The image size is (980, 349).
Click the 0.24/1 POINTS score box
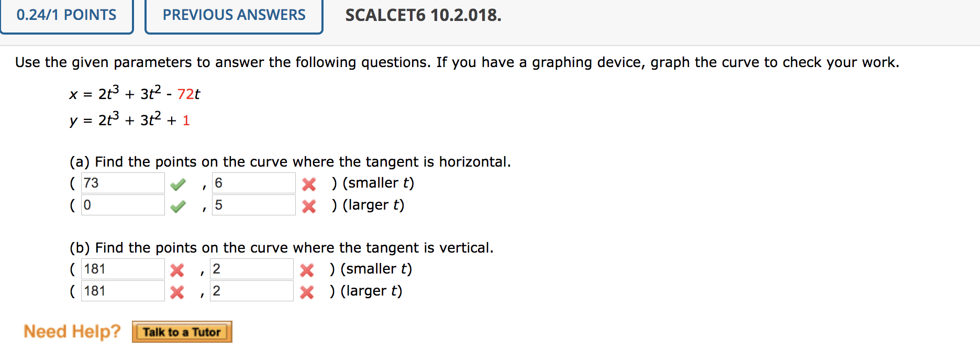click(66, 15)
